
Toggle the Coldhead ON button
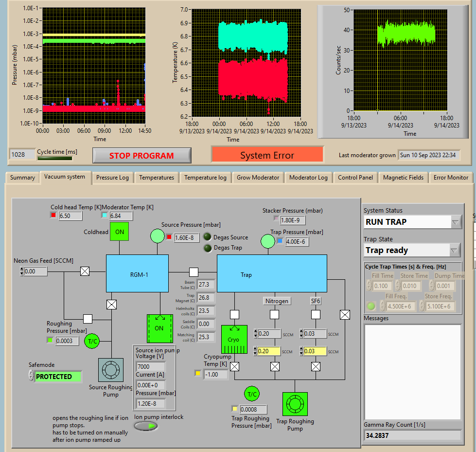point(120,232)
